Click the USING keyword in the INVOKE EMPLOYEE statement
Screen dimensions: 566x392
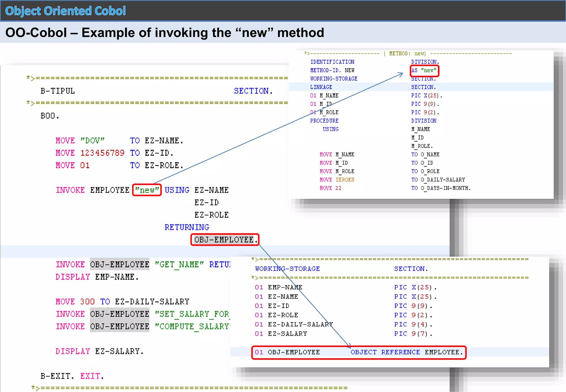pos(177,190)
